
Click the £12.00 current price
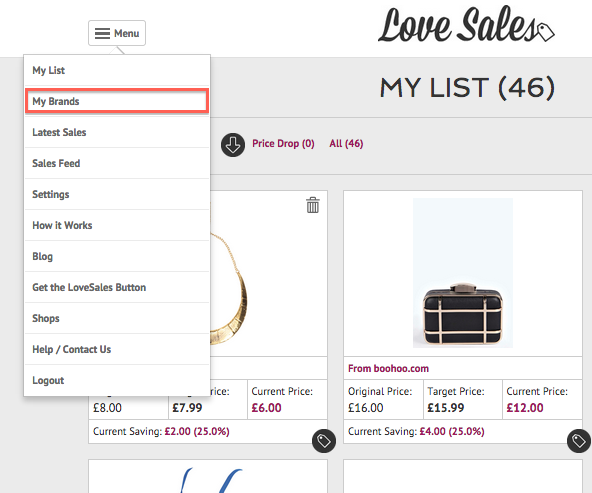tap(525, 408)
